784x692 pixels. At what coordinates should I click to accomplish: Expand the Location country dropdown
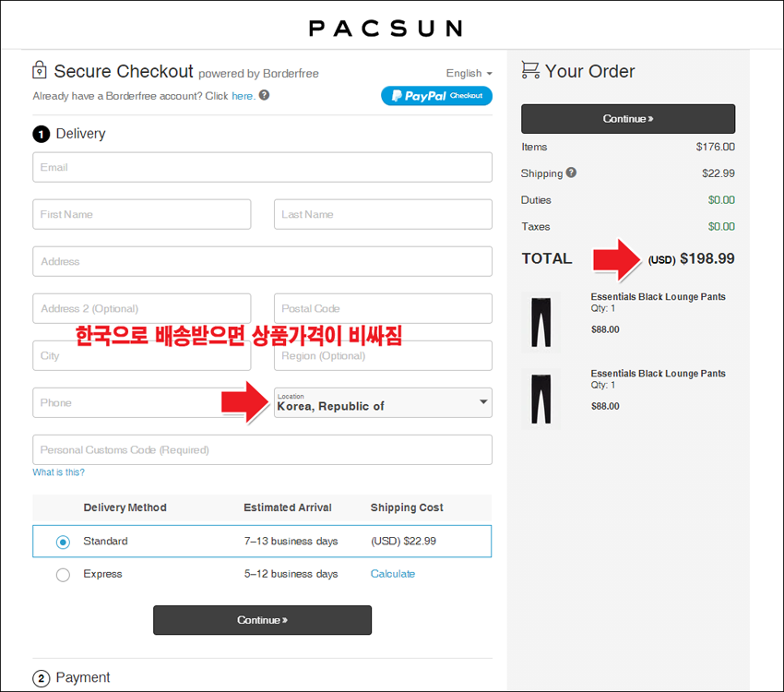pos(383,402)
